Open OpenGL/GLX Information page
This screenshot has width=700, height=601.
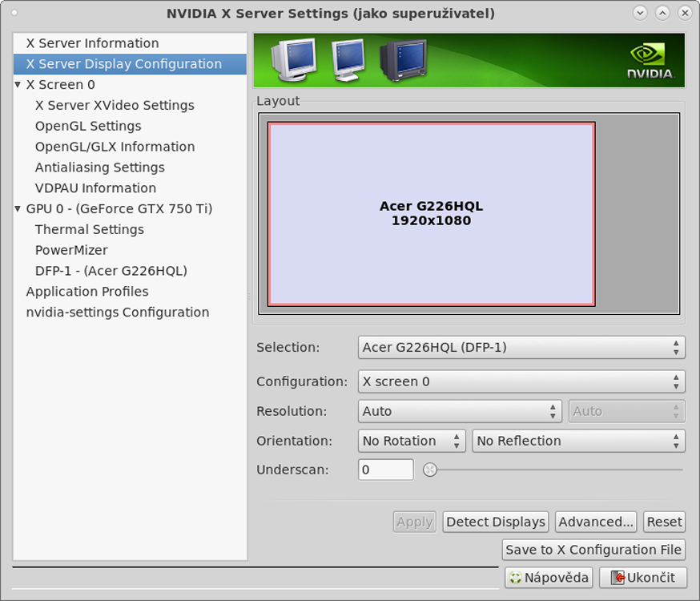pyautogui.click(x=115, y=147)
